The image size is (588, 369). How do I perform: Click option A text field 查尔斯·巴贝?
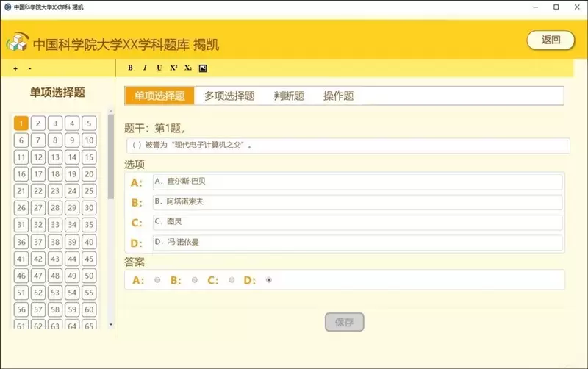(357, 182)
